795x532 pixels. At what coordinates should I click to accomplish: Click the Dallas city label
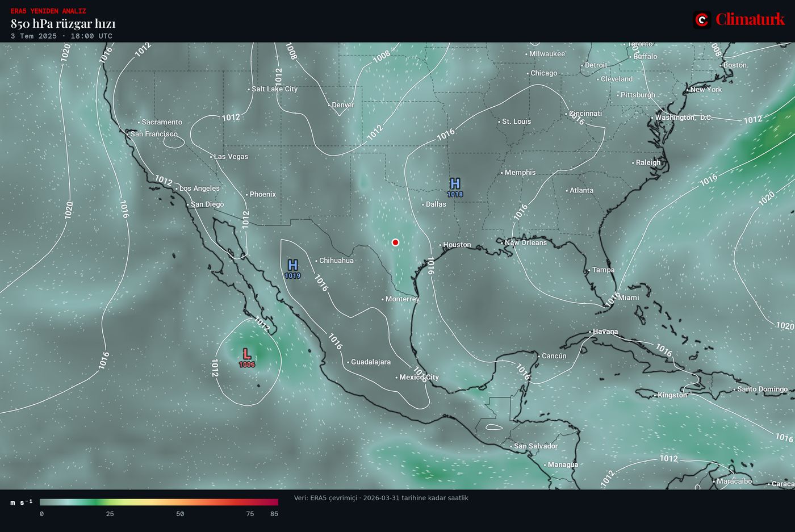point(436,204)
